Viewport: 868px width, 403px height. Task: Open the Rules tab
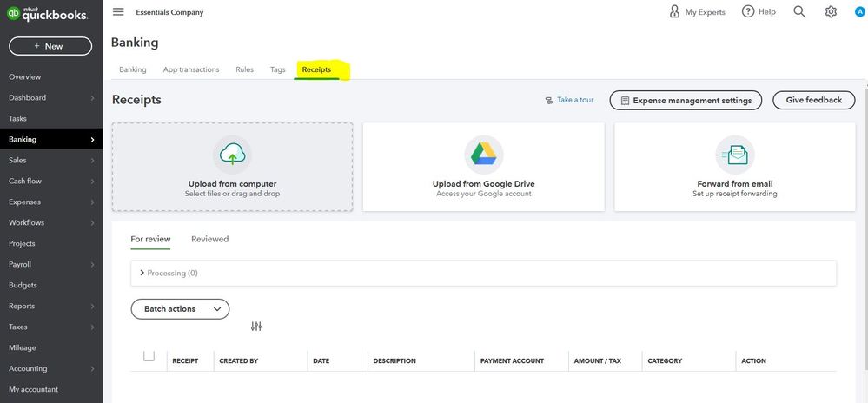[x=245, y=69]
